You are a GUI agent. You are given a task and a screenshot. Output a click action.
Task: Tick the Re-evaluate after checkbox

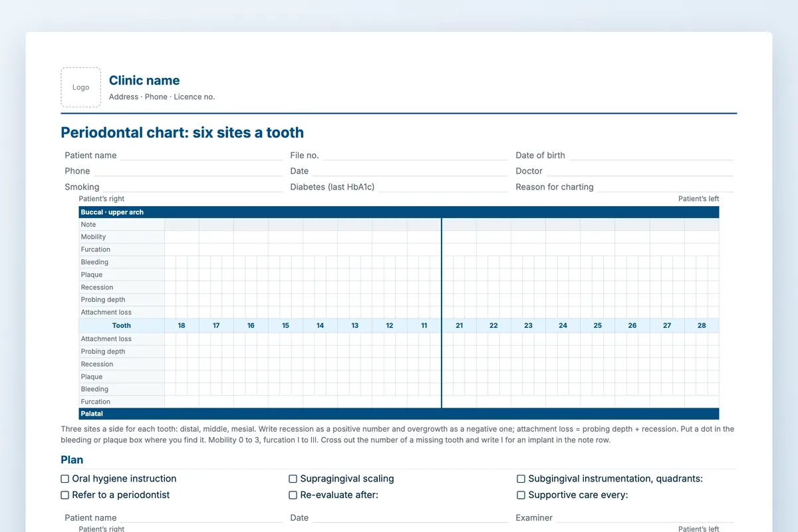coord(293,495)
